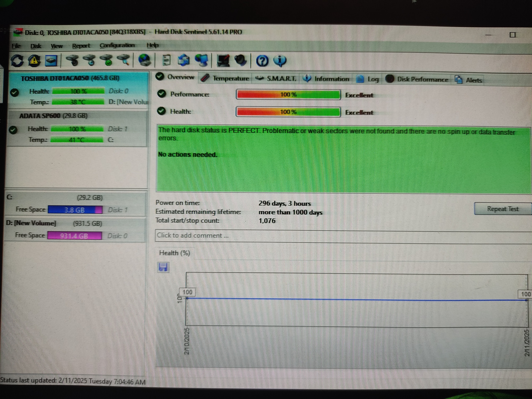Open the About info bubble icon

[280, 61]
